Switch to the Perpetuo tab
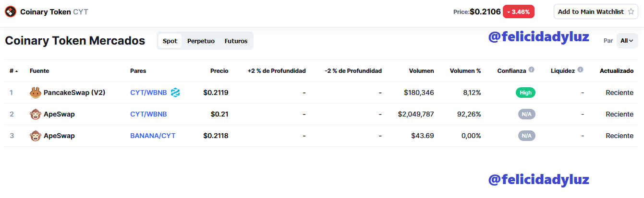 click(201, 41)
